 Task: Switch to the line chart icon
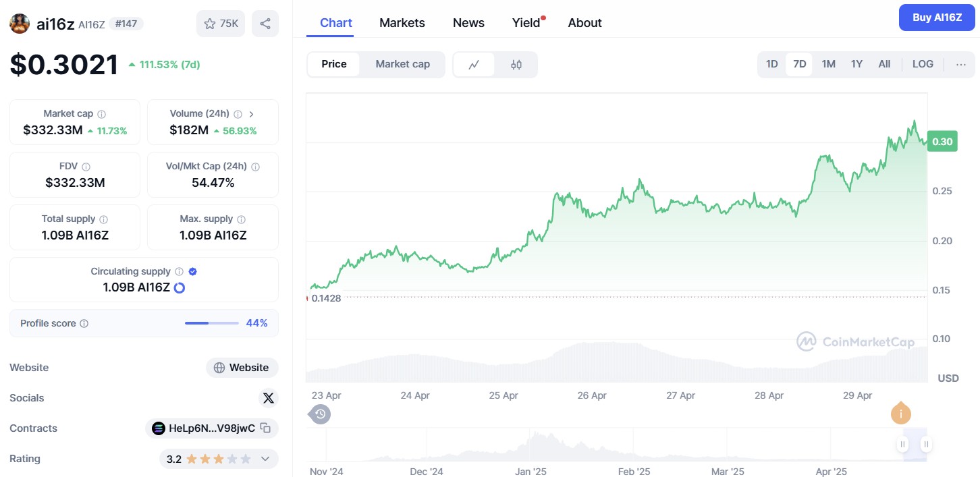(474, 65)
